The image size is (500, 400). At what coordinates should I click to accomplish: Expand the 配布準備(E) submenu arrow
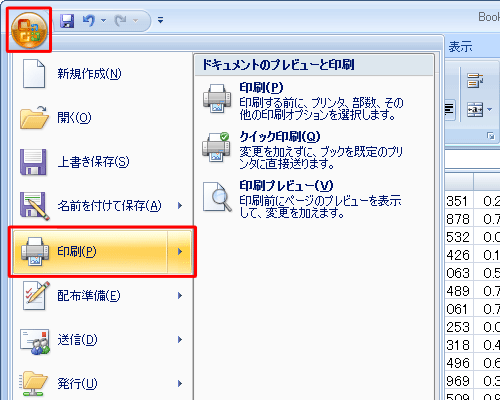[x=180, y=296]
